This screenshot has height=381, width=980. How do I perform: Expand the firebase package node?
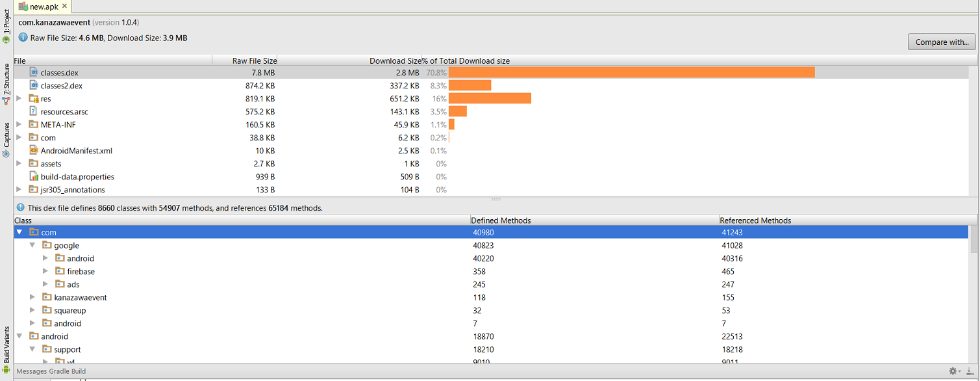tap(45, 271)
